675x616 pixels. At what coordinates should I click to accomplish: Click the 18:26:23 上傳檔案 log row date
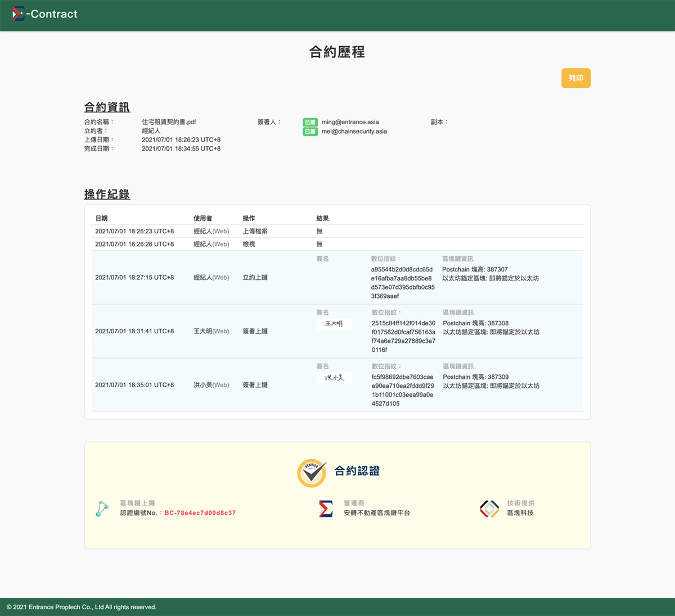coord(134,231)
